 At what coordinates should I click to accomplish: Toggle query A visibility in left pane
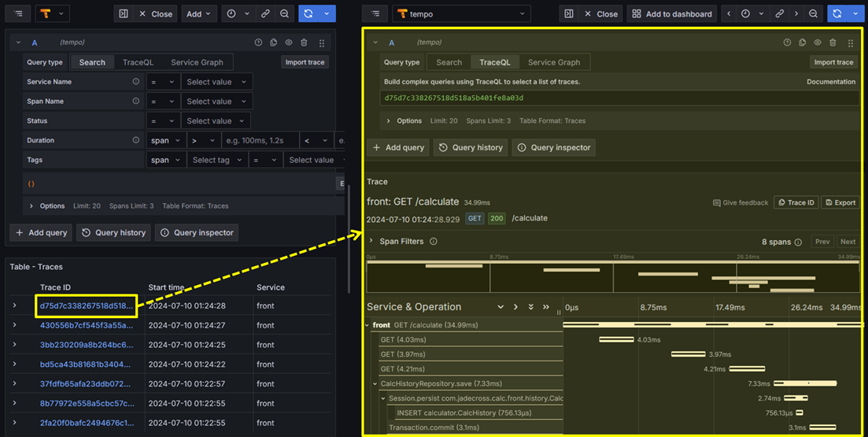(x=288, y=43)
